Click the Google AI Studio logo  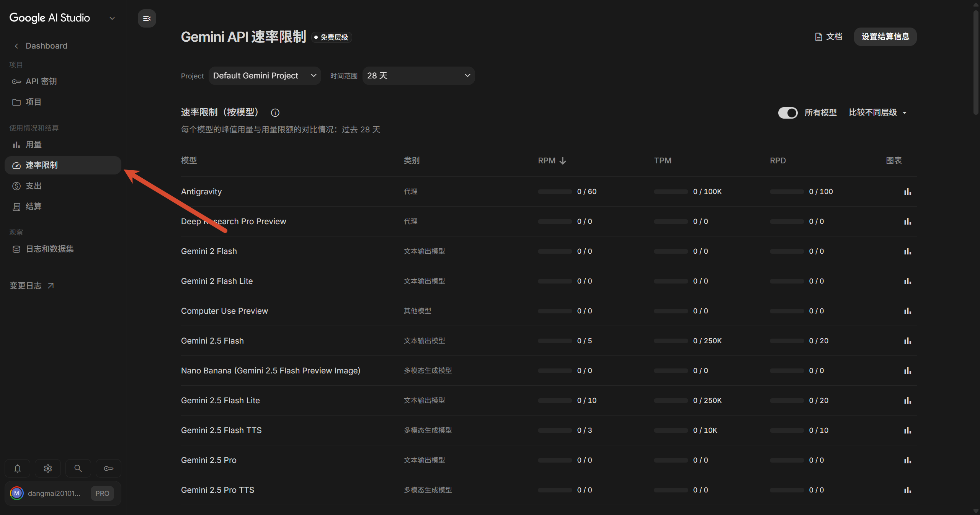click(x=50, y=18)
